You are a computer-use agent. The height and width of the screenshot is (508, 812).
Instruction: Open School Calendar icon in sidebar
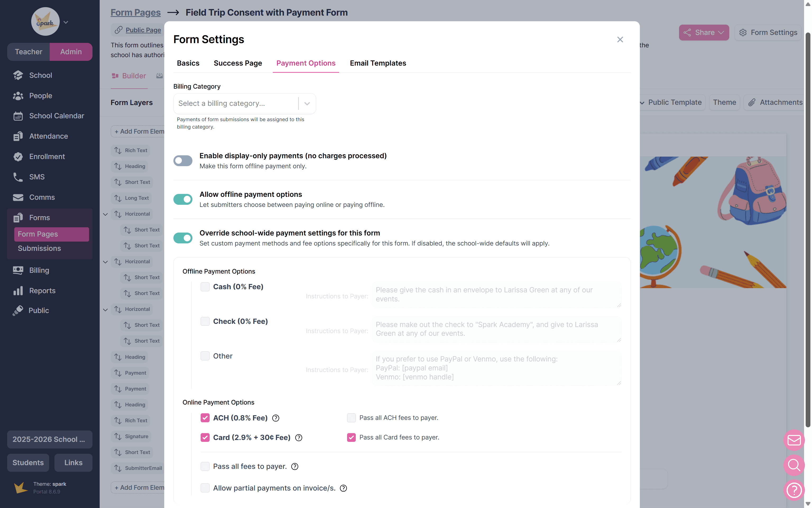pyautogui.click(x=18, y=116)
